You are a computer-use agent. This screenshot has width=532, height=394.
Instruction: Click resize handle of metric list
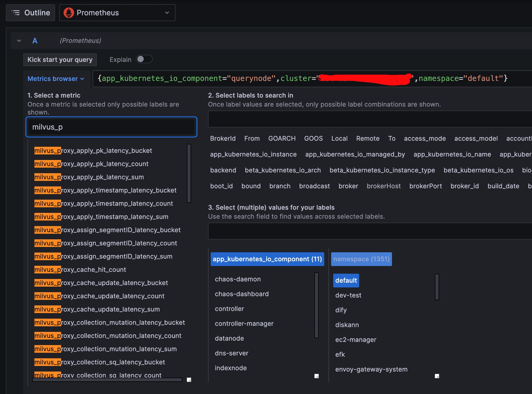189,380
